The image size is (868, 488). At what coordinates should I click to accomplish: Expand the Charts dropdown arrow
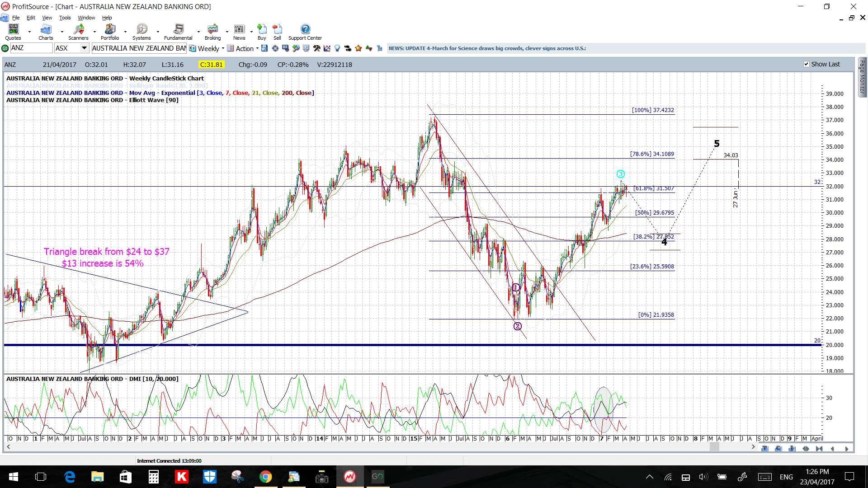tap(62, 32)
